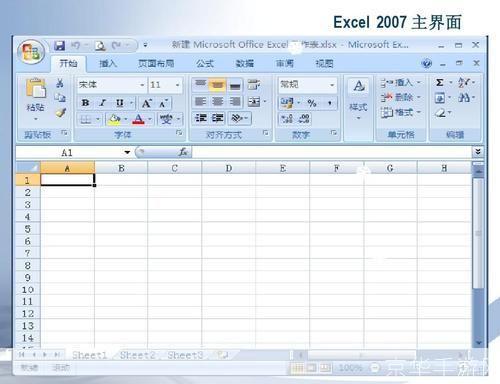
Task: Open the font name dropdown 宋体
Action: pos(142,85)
